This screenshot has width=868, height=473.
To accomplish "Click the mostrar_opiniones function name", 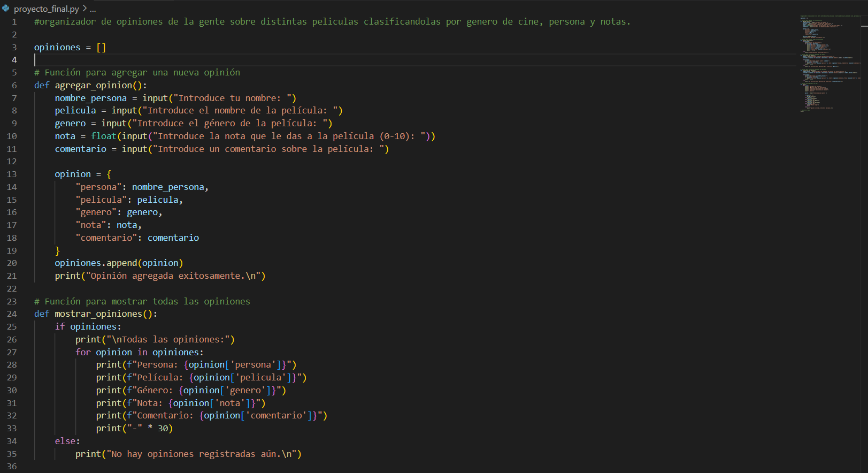I will click(x=98, y=314).
